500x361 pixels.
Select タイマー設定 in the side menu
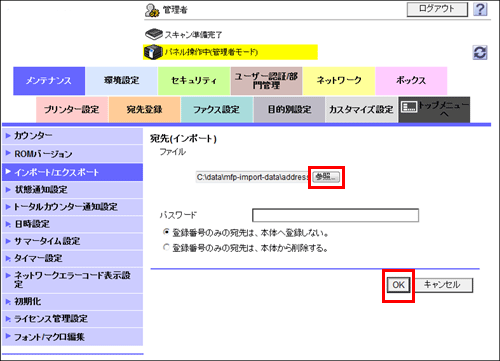pos(72,258)
